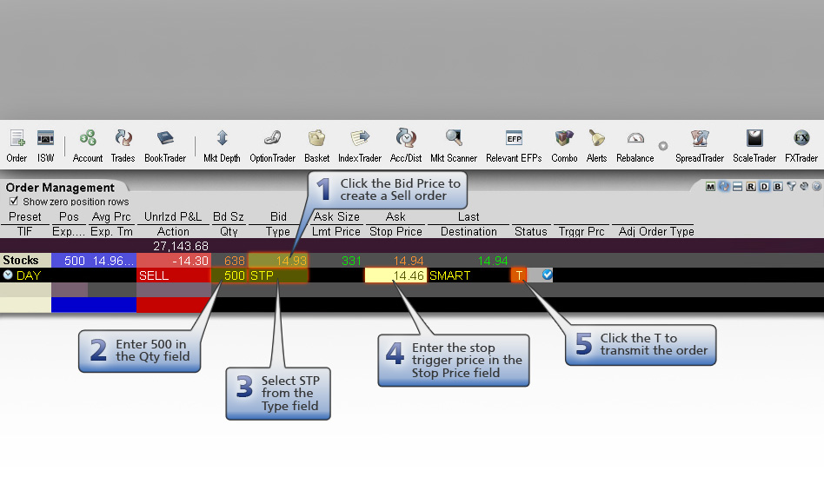Show Relevant EFPs
The height and width of the screenshot is (504, 824).
coord(514,146)
